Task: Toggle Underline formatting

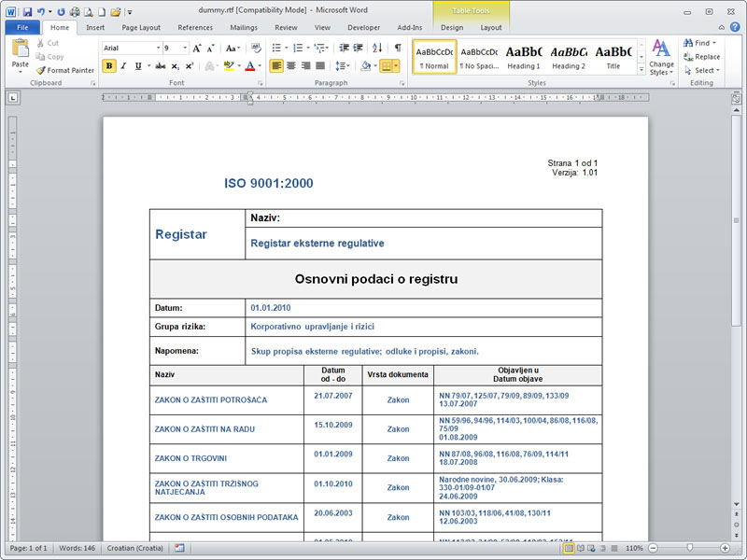Action: pyautogui.click(x=138, y=65)
